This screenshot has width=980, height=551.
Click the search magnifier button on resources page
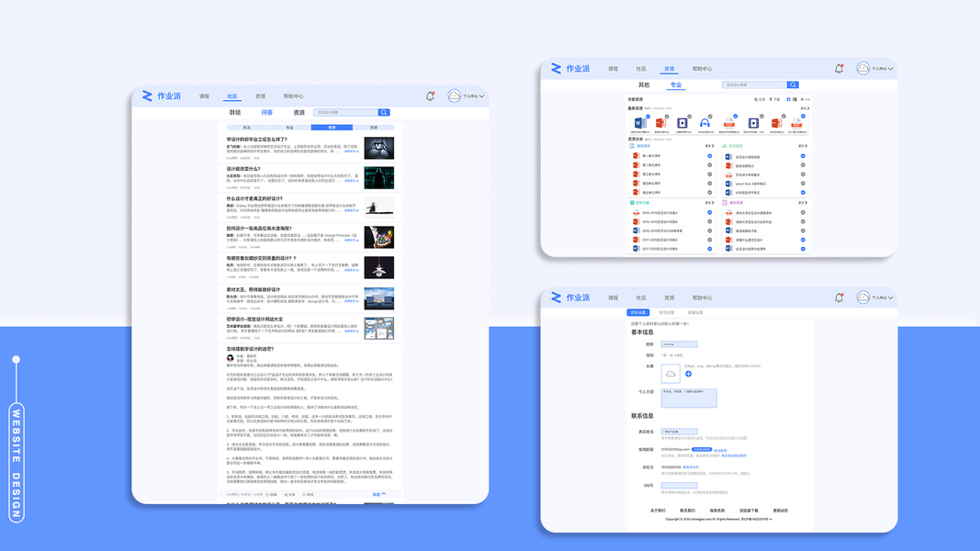point(793,85)
